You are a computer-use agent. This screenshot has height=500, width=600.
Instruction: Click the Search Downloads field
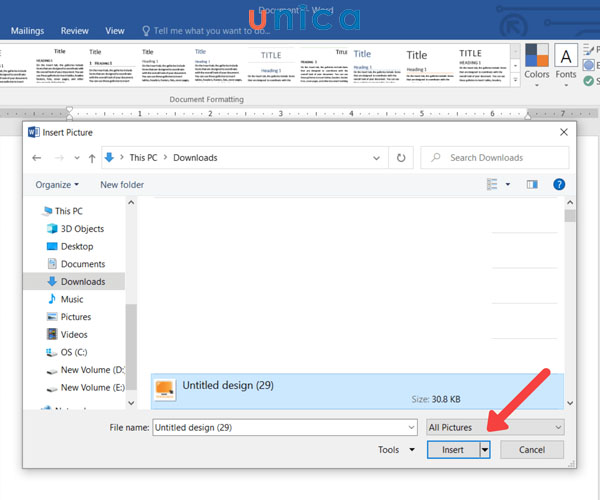495,158
